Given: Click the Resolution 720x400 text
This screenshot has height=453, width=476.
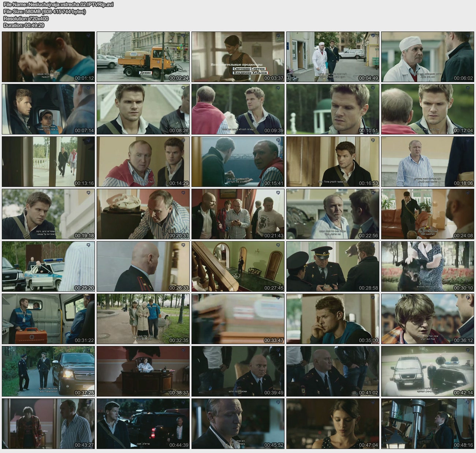Looking at the screenshot, I should (x=26, y=18).
